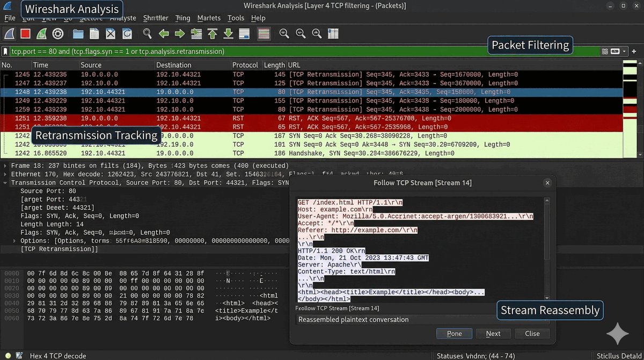This screenshot has height=360, width=644.
Task: Open capture options gear icon
Action: tap(58, 34)
